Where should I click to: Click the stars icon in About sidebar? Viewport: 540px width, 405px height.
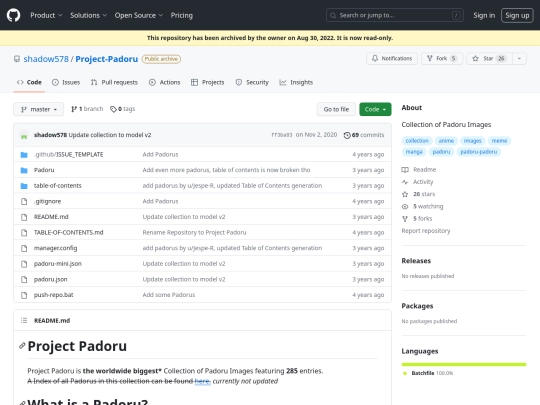405,194
